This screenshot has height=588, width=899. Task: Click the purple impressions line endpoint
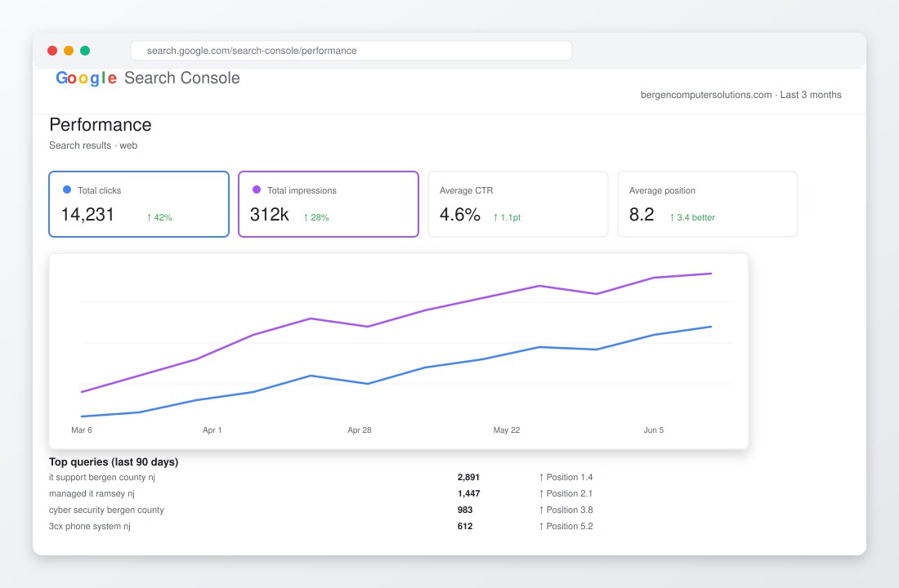tap(711, 274)
